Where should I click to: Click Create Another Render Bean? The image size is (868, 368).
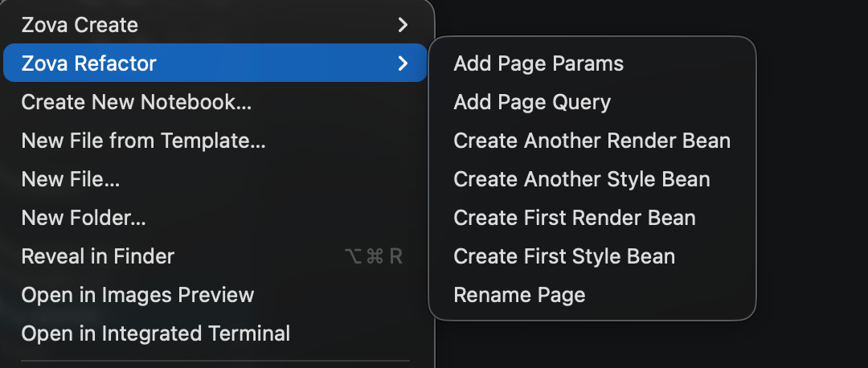click(x=592, y=141)
